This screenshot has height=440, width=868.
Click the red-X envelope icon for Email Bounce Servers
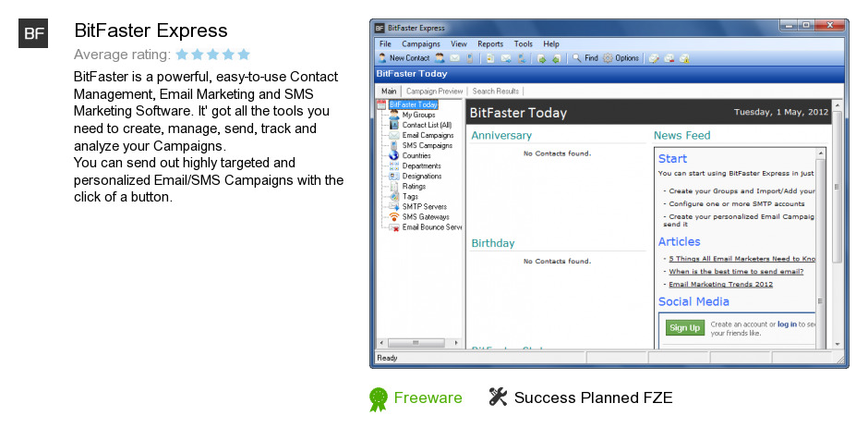click(x=393, y=226)
